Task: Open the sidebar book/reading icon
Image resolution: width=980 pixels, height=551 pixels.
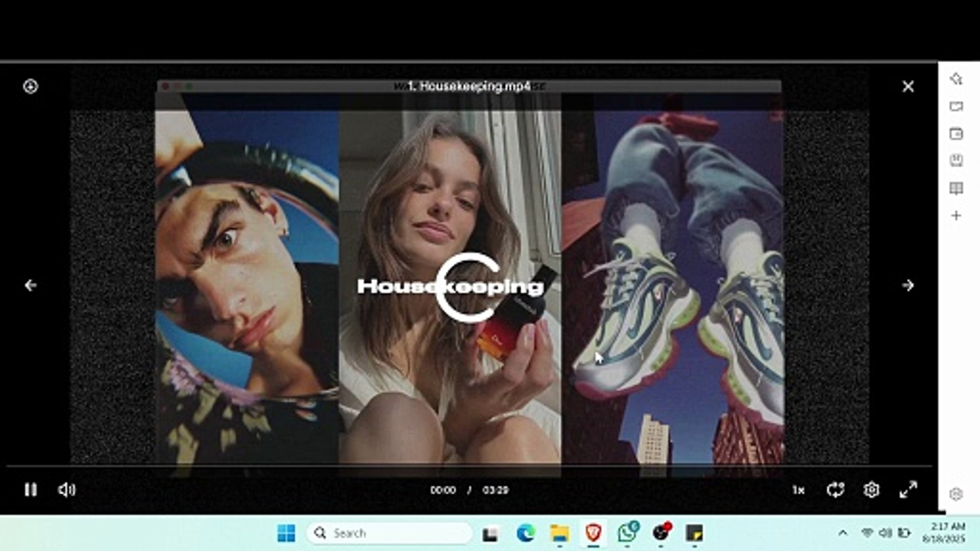Action: [956, 188]
